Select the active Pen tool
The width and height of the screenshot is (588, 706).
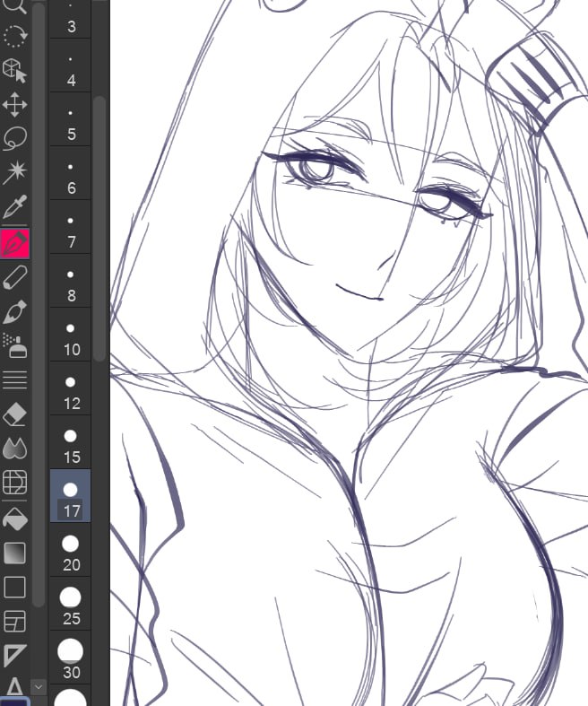pyautogui.click(x=15, y=244)
